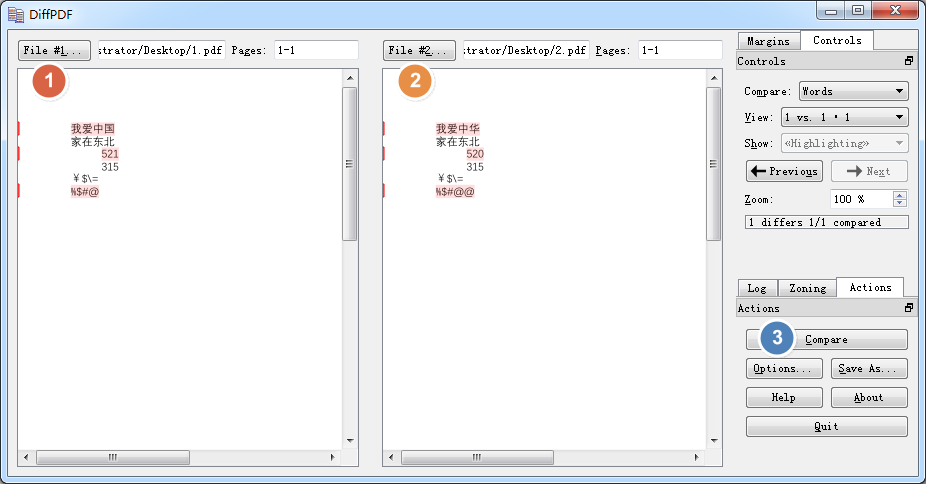The width and height of the screenshot is (926, 484).
Task: Open File #1 chooser
Action: (x=54, y=51)
